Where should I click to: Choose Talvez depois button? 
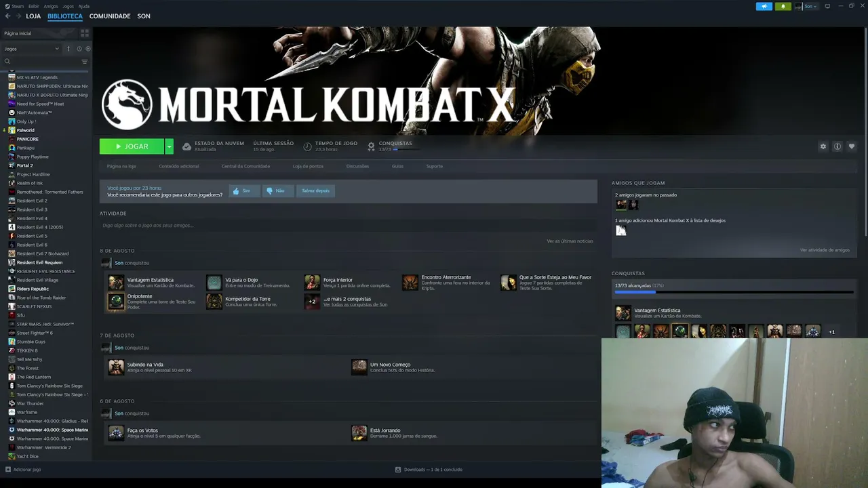(315, 190)
